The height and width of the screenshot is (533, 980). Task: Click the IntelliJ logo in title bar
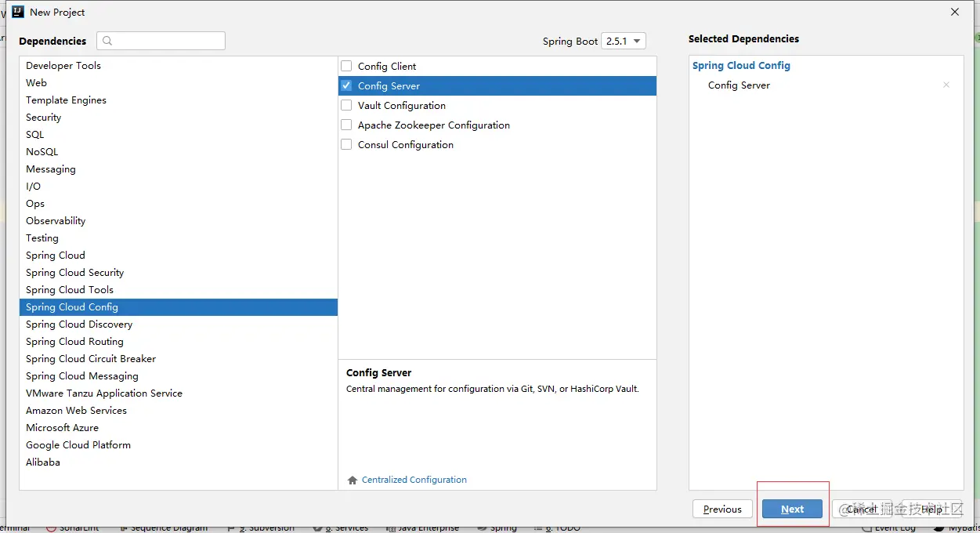[18, 12]
